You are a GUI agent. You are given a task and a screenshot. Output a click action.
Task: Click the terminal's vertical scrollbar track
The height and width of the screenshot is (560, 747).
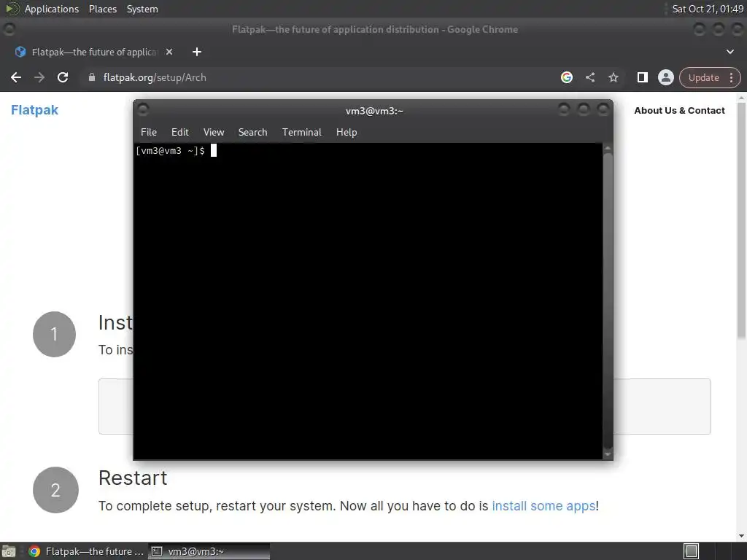click(608, 301)
